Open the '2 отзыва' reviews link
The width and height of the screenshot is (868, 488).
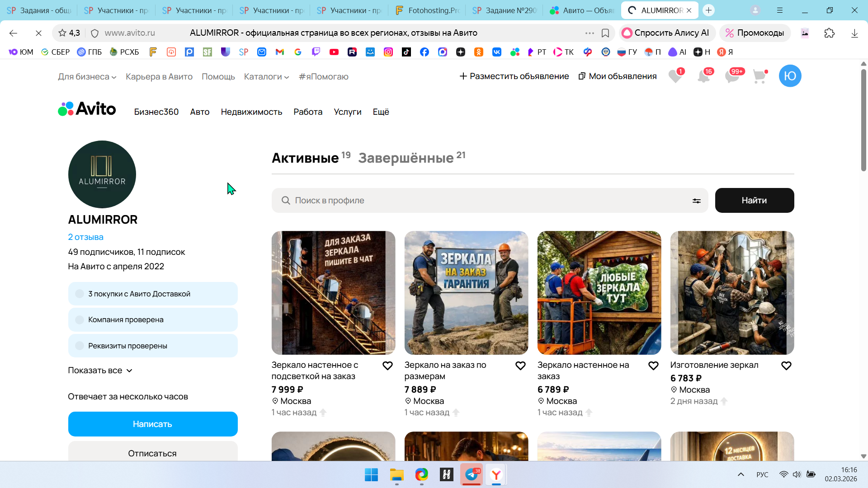(85, 237)
